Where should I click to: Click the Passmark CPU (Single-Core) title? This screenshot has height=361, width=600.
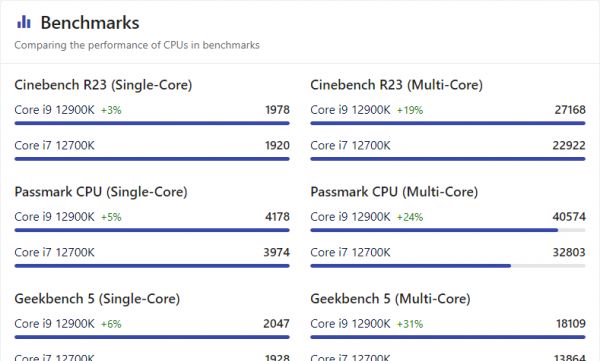101,192
